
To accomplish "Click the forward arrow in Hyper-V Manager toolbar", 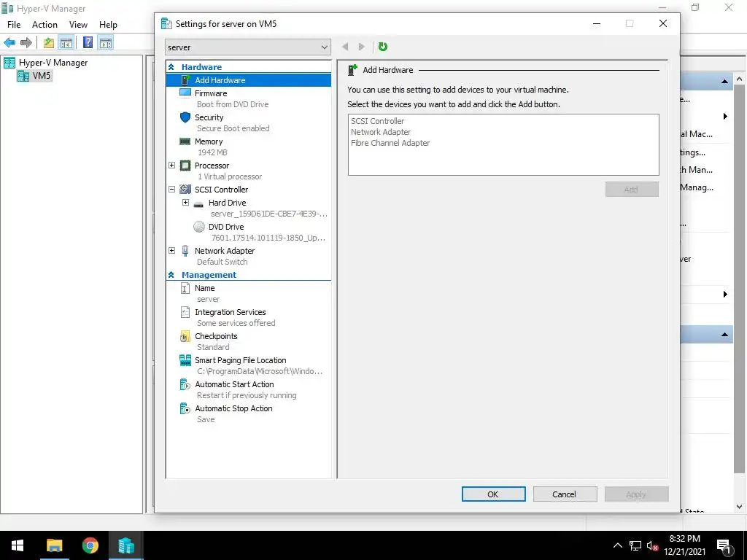I will coord(26,42).
